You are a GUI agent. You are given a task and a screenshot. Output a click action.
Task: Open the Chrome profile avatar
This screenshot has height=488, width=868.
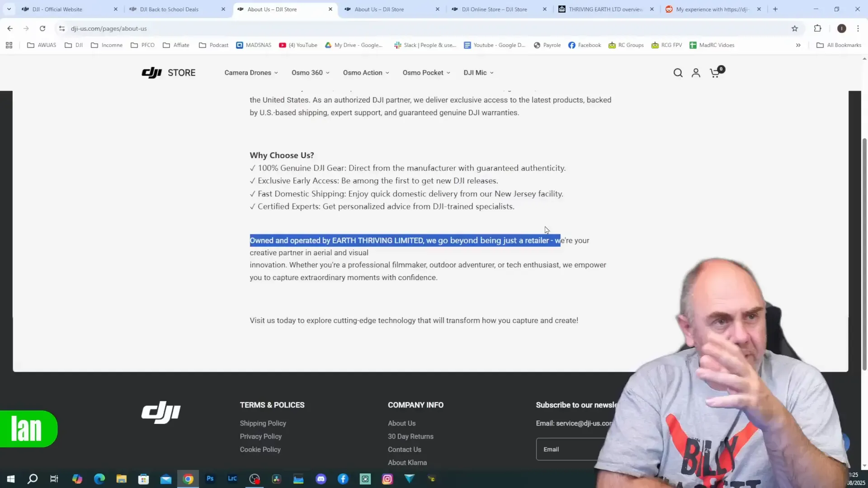841,28
